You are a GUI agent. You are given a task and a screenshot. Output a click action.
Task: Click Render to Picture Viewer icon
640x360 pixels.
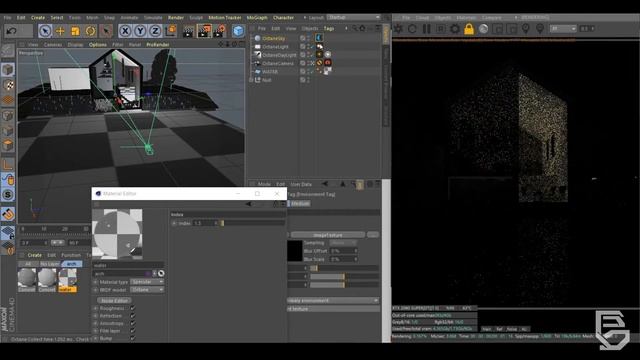(204, 31)
